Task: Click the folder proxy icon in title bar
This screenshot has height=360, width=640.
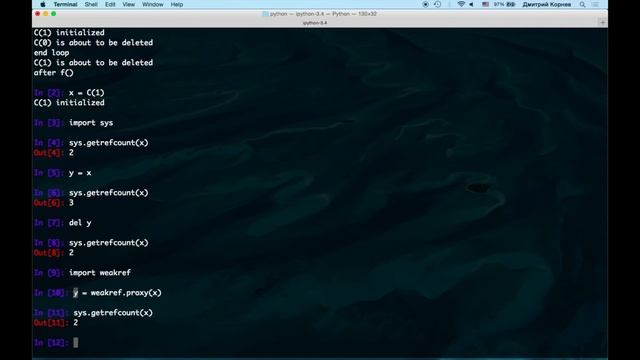Action: point(265,14)
